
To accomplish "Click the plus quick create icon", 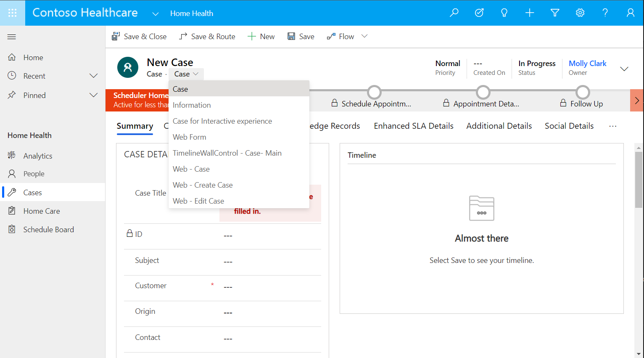I will pos(530,13).
